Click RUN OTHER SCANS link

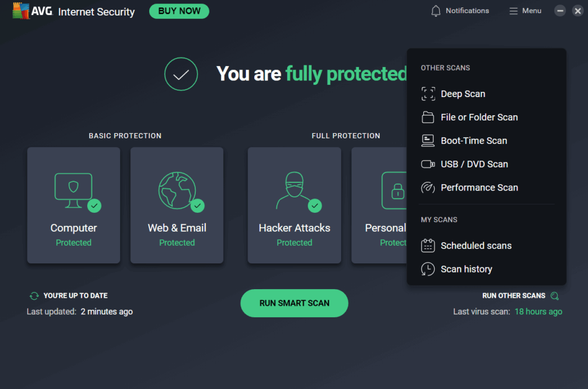[514, 295]
